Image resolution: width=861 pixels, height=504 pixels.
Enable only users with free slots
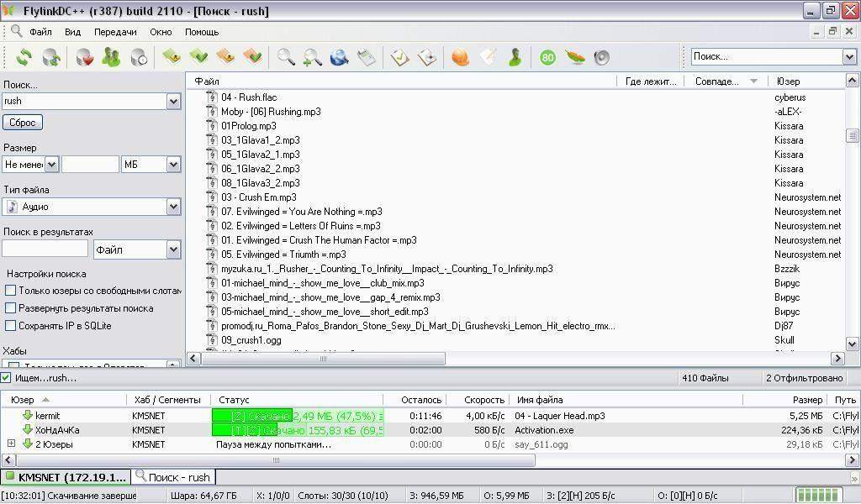click(x=11, y=291)
